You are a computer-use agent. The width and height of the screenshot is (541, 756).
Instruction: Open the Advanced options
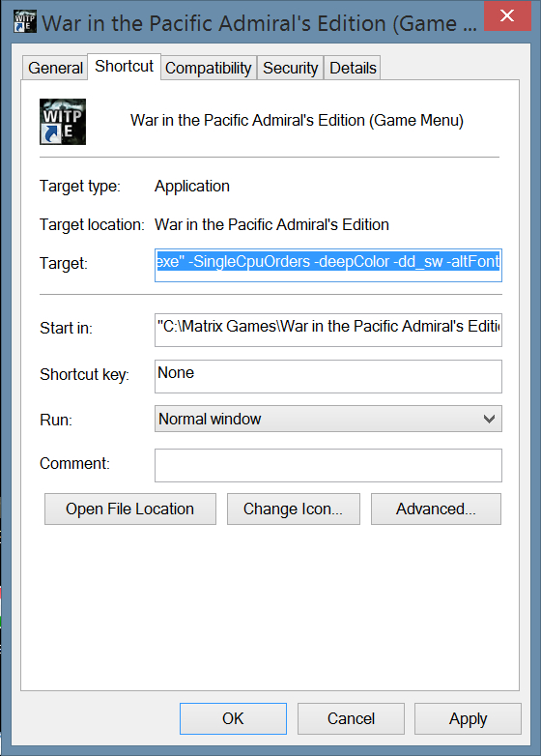point(436,509)
